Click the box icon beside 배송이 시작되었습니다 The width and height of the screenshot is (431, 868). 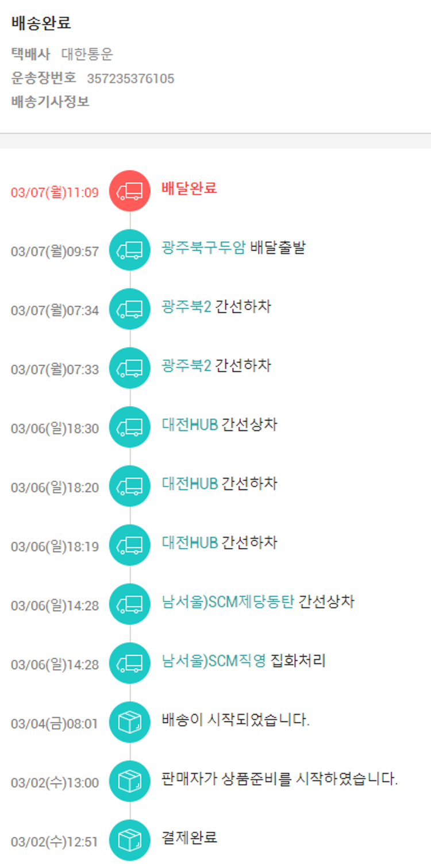coord(130,723)
